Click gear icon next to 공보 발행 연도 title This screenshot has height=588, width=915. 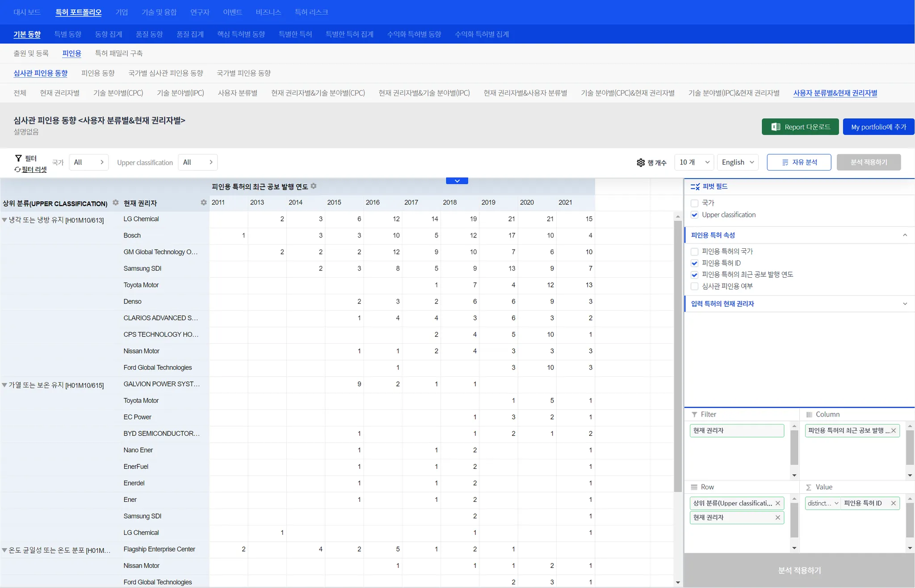coord(314,186)
